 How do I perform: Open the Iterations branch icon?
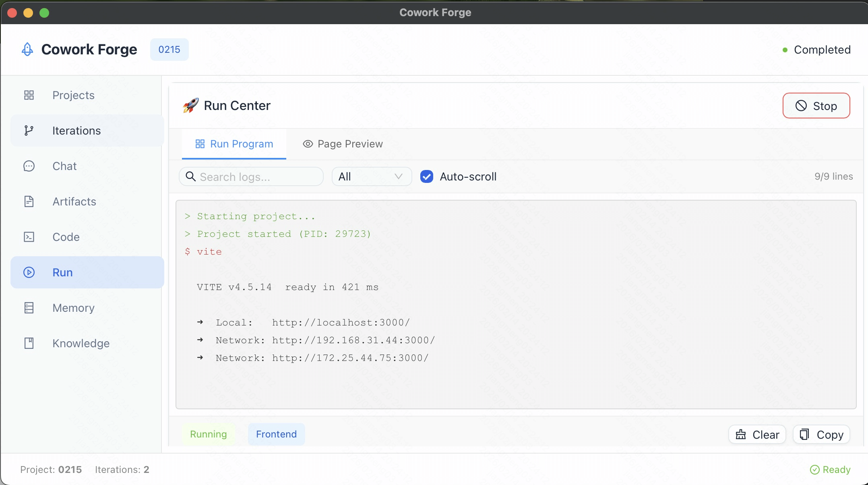[x=29, y=130]
